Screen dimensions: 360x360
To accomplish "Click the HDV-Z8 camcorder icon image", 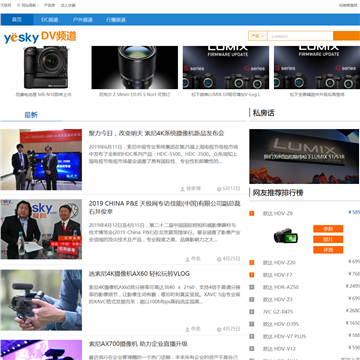I will point(286,237).
